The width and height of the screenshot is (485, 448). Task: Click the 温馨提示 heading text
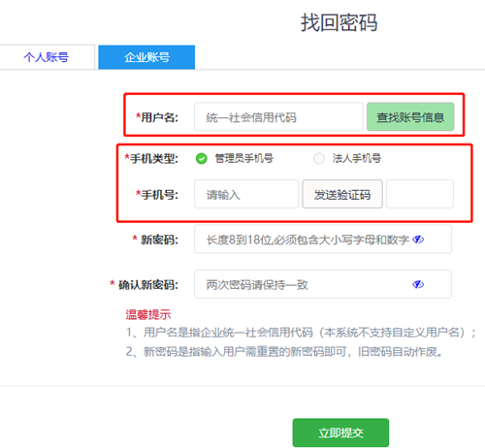pyautogui.click(x=148, y=314)
